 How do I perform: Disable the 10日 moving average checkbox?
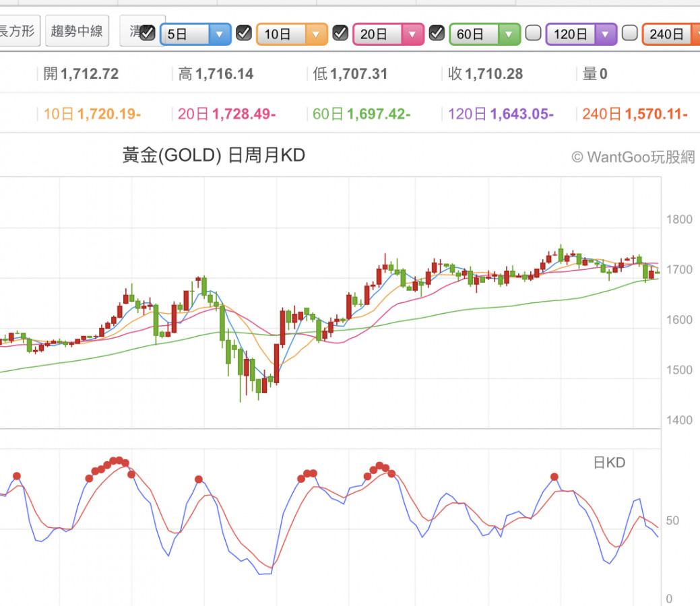[245, 32]
